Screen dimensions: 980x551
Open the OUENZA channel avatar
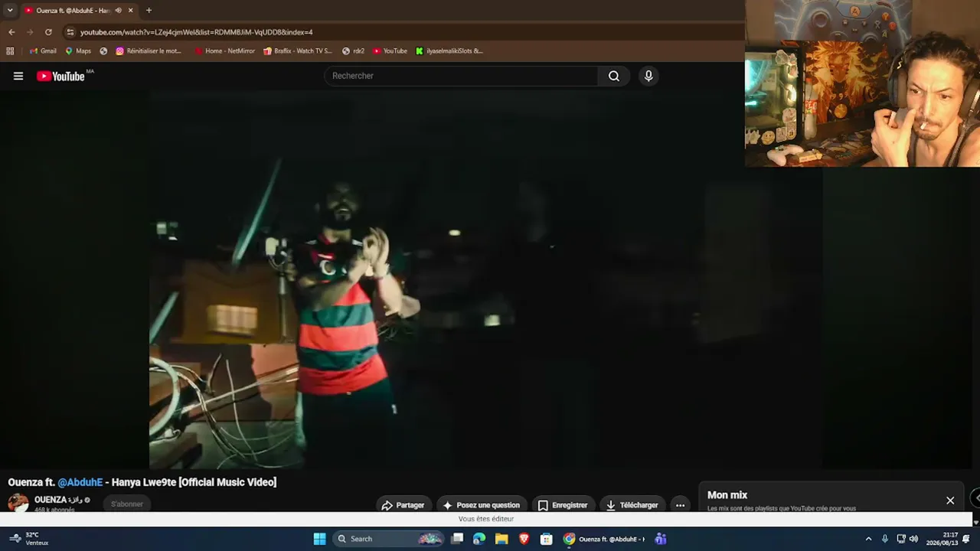[18, 503]
